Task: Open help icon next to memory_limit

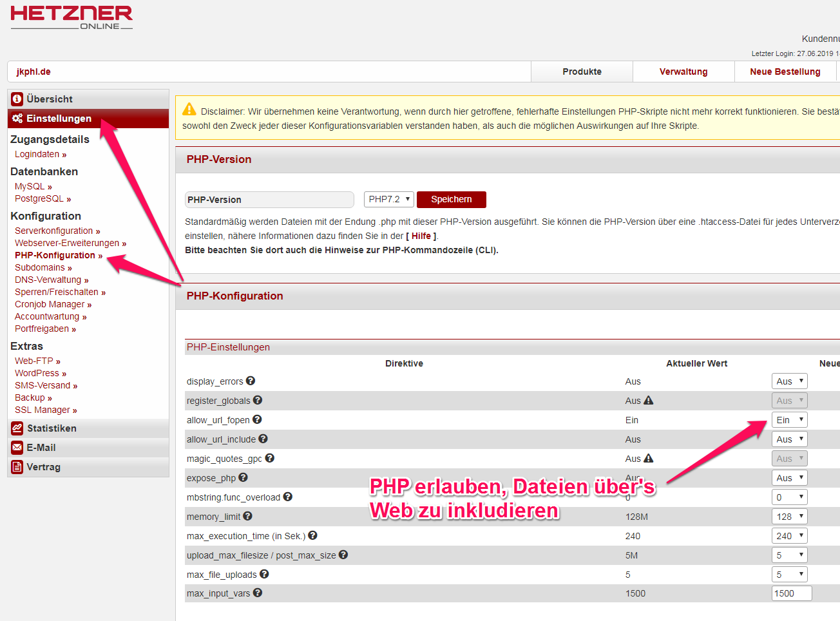Action: [x=248, y=516]
